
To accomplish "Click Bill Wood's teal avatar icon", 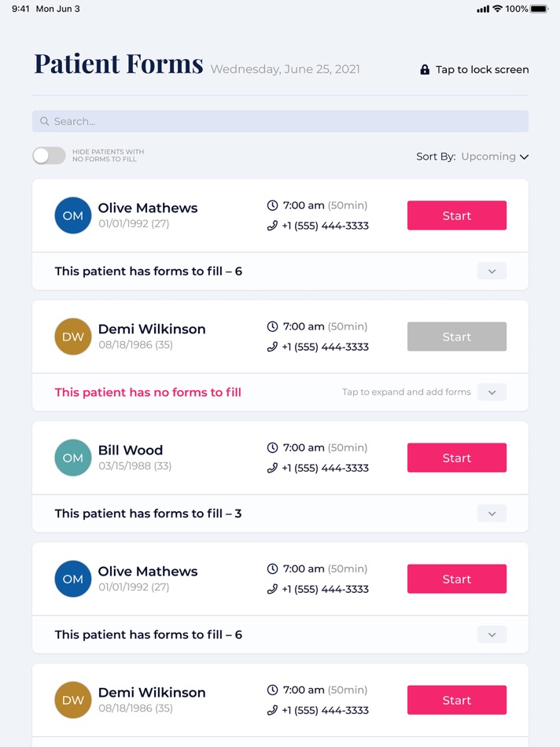I will [x=72, y=458].
